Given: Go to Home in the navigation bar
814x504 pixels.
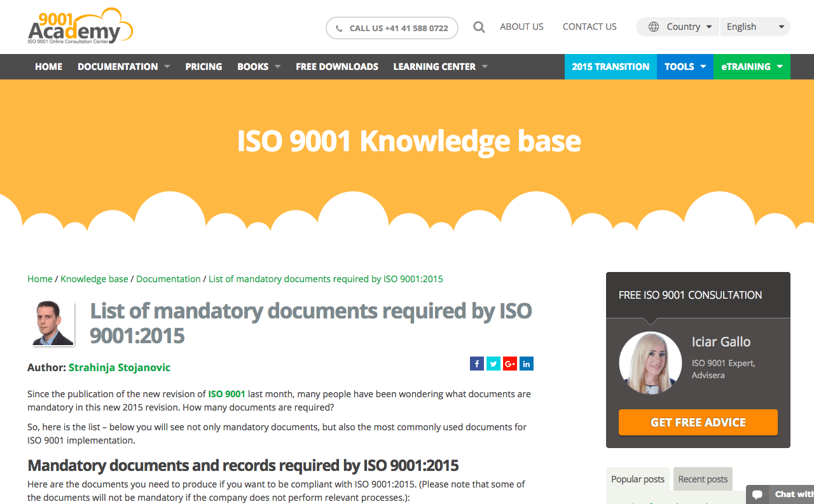Looking at the screenshot, I should click(x=49, y=67).
